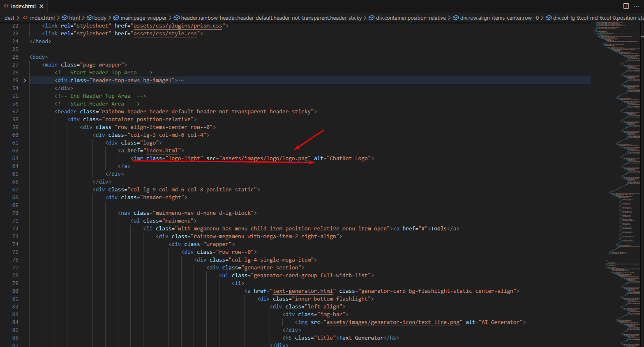Viewport: 644px width, 347px height.
Task: Click line number 63 in the gutter
Action: (x=15, y=159)
